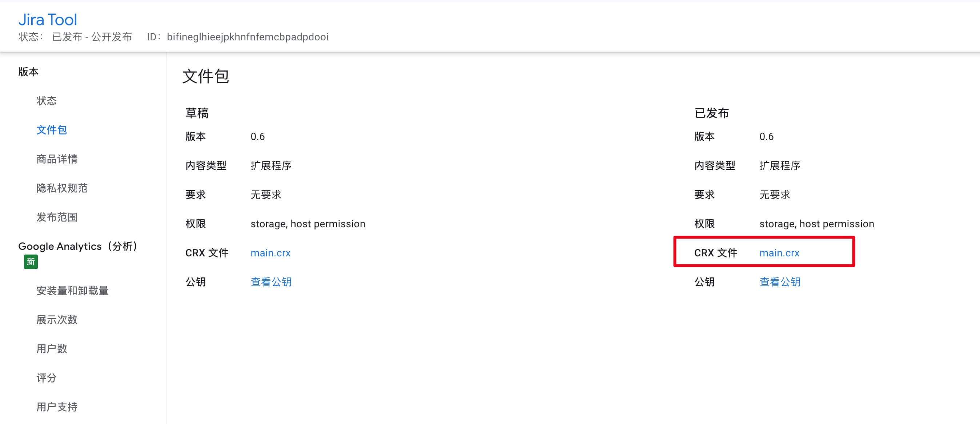Click the green 新 badge icon
Image resolution: width=980 pixels, height=424 pixels.
(x=31, y=262)
